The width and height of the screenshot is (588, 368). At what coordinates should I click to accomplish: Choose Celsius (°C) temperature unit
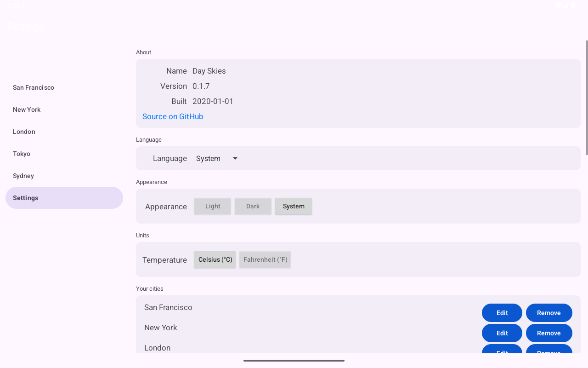[215, 259]
